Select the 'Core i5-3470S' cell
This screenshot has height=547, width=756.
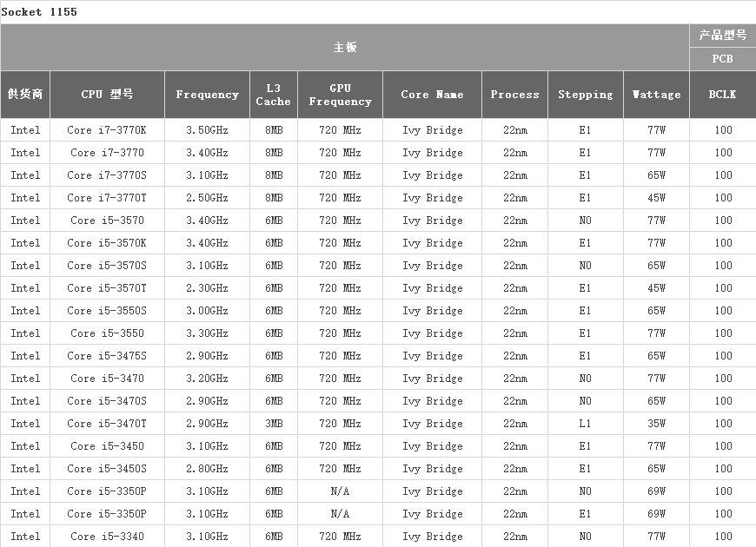(107, 401)
